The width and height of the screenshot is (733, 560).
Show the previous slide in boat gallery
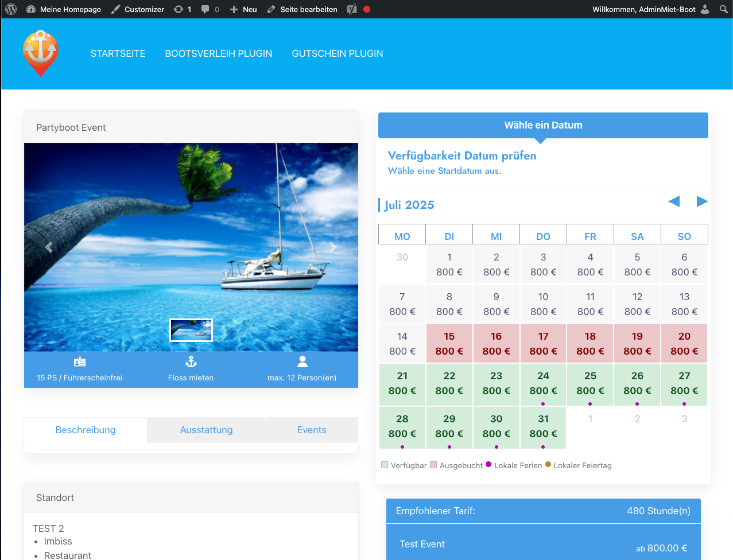49,247
